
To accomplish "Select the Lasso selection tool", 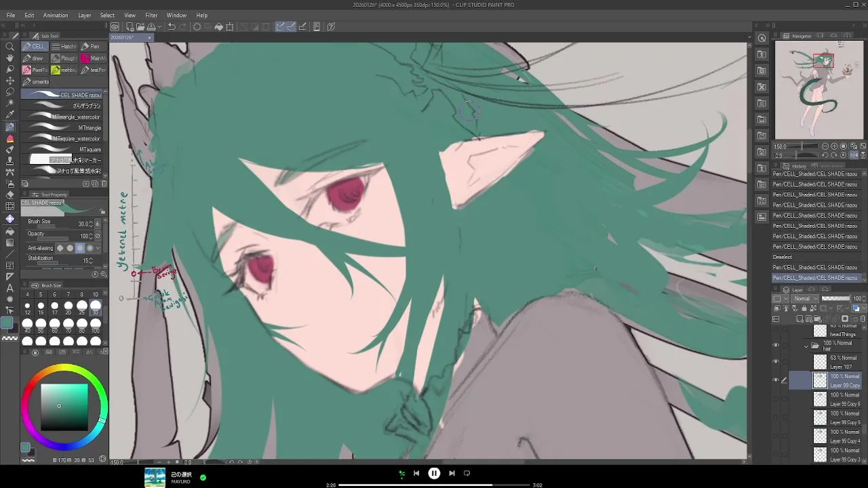I will pyautogui.click(x=10, y=92).
